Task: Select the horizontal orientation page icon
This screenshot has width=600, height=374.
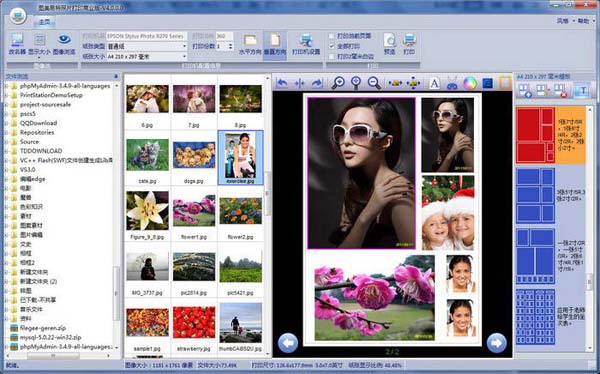Action: pyautogui.click(x=250, y=44)
